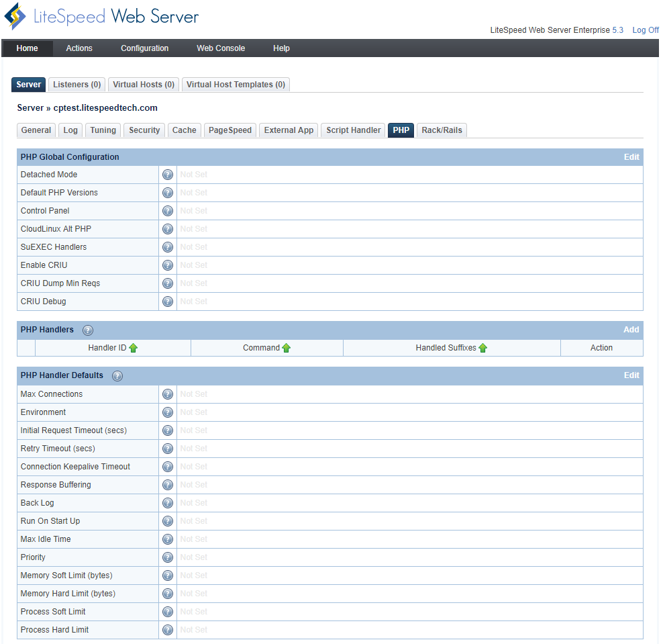
Task: Open help icon for Memory Soft Limit
Action: click(x=168, y=576)
